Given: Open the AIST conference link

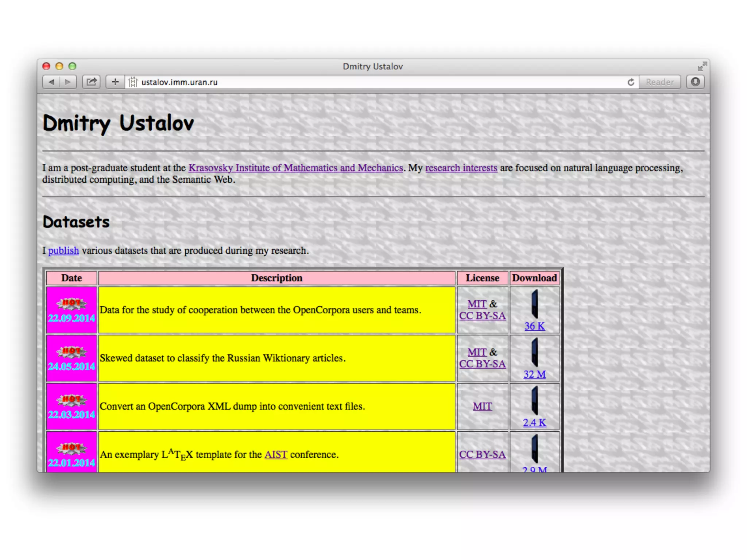Looking at the screenshot, I should (x=276, y=455).
